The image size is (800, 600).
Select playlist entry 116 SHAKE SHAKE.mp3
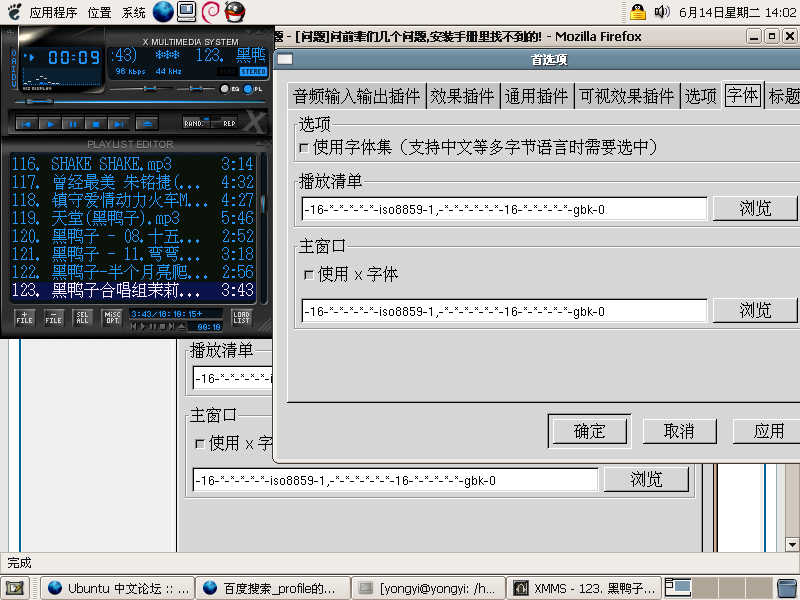click(133, 164)
